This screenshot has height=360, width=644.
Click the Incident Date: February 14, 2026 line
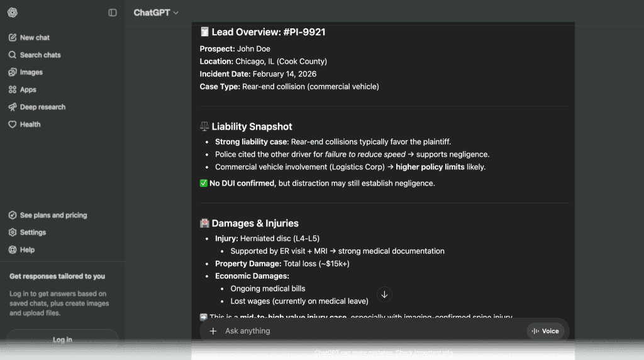point(258,74)
